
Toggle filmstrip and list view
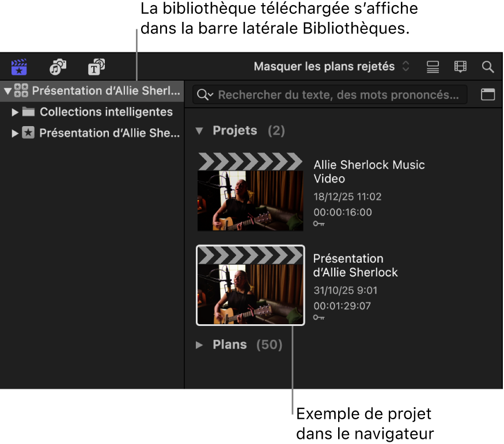[433, 67]
